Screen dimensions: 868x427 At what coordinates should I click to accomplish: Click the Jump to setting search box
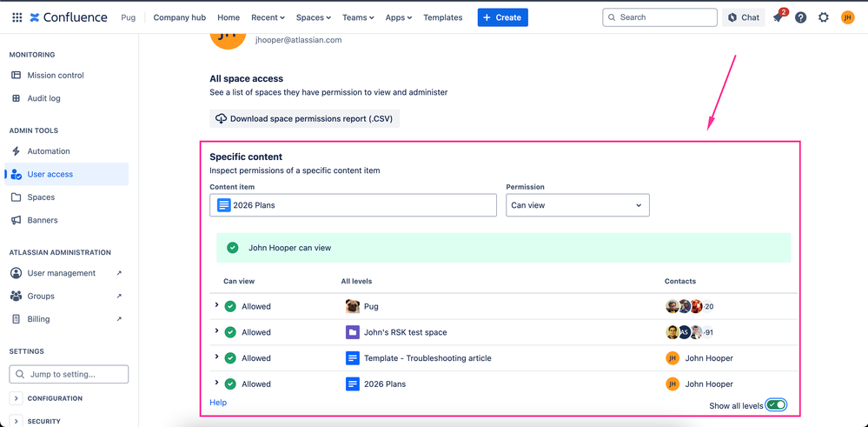tap(69, 374)
